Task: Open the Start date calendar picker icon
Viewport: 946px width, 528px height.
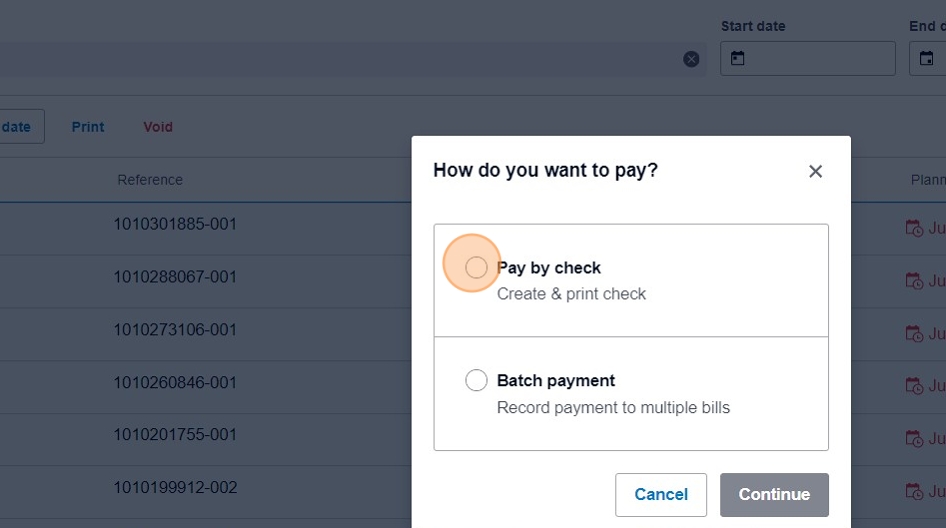Action: point(738,59)
